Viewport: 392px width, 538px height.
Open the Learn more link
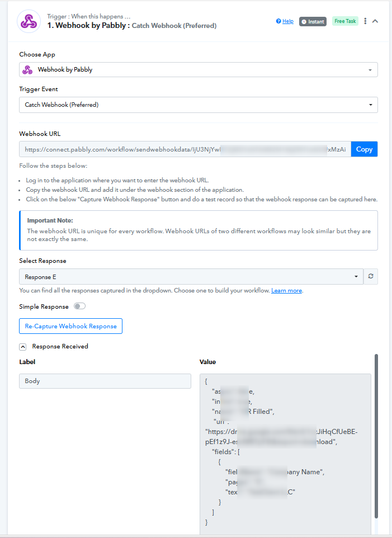pos(286,291)
